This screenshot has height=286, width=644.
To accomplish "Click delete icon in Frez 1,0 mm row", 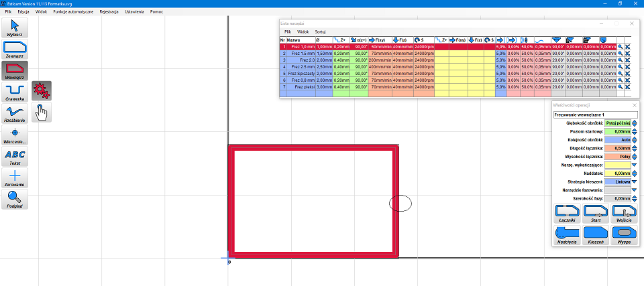I will click(x=628, y=47).
